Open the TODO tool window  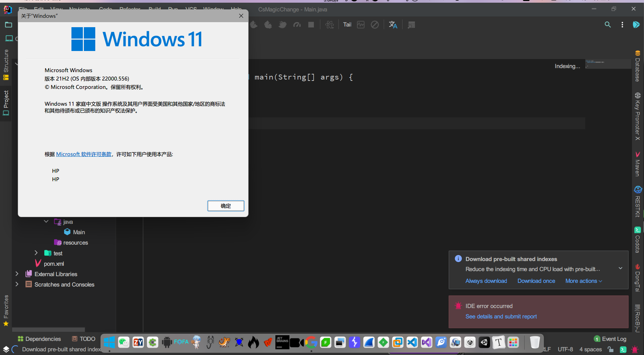[x=84, y=339]
